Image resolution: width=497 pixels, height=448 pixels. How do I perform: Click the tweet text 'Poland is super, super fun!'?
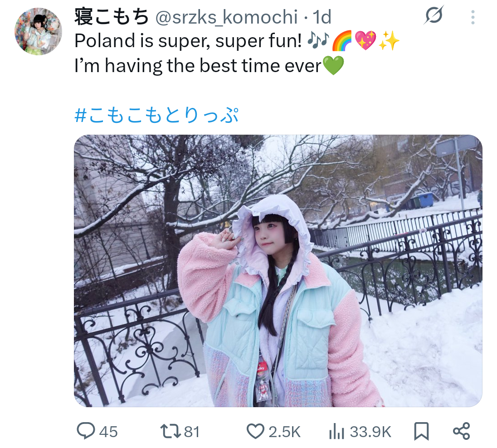(188, 41)
